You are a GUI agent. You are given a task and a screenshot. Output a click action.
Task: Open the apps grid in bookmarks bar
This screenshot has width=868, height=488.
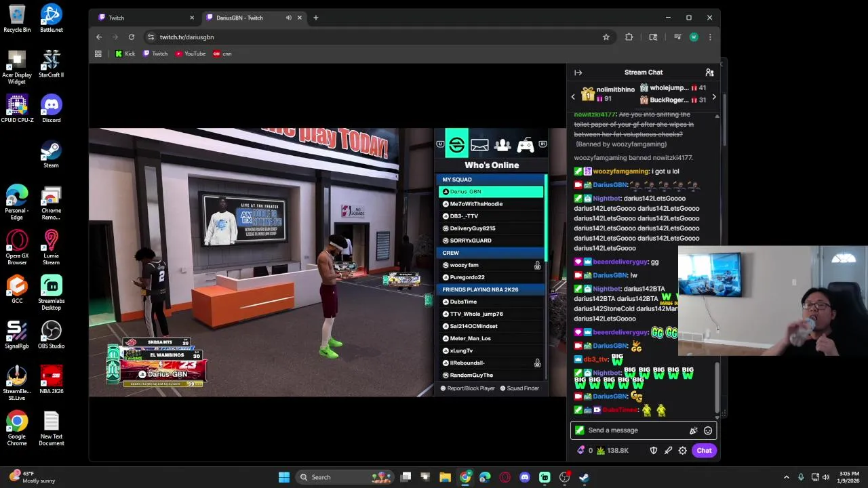point(98,54)
